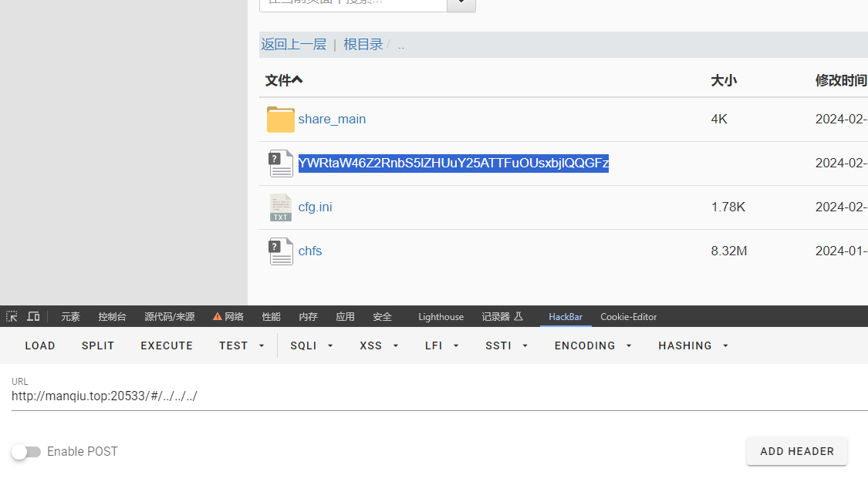The height and width of the screenshot is (482, 868).
Task: Open the search box dropdown arrow
Action: (461, 3)
